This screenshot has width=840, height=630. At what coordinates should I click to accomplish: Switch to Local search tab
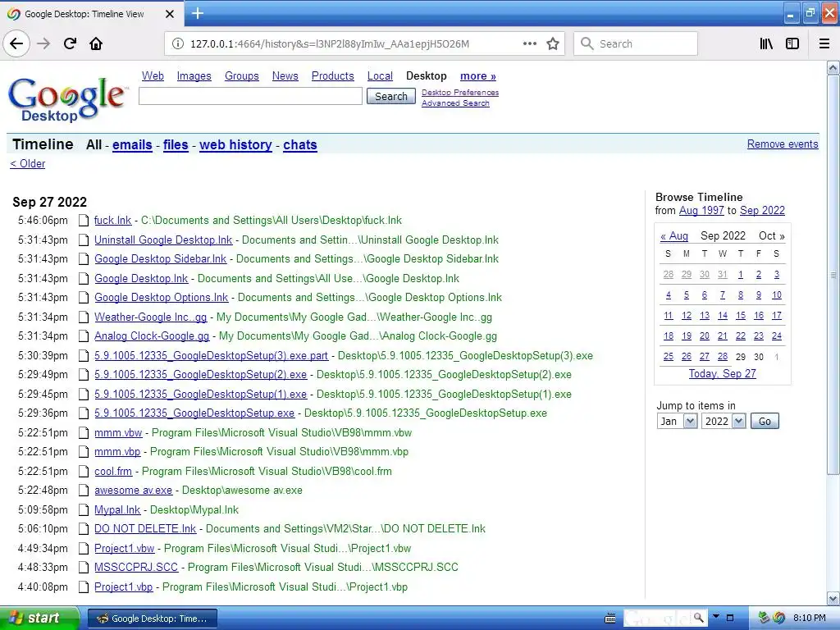[x=380, y=76]
